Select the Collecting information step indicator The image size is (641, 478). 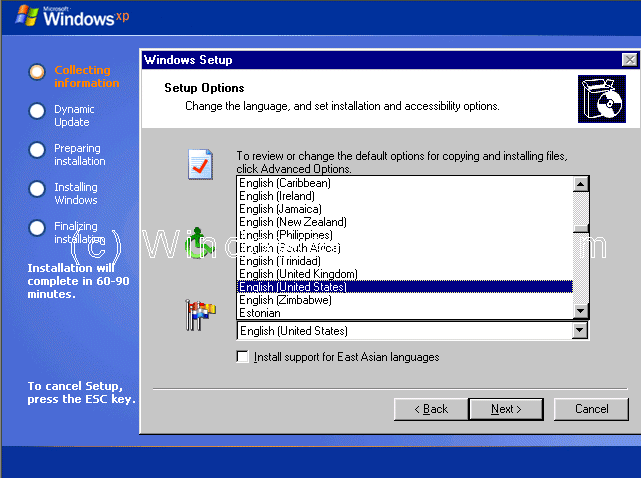pyautogui.click(x=37, y=71)
